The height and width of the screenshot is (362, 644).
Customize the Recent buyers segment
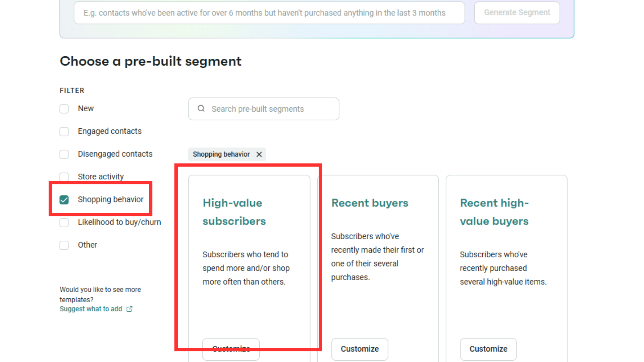[360, 349]
